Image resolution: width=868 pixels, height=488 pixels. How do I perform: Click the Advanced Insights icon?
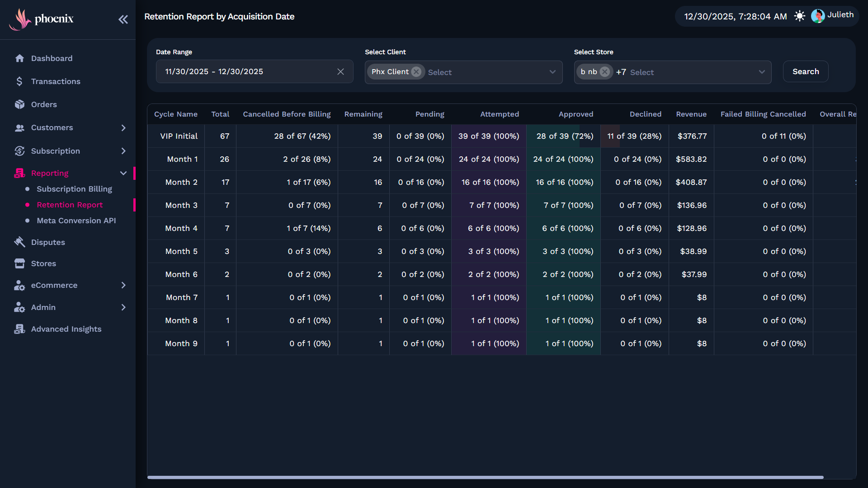coord(19,329)
